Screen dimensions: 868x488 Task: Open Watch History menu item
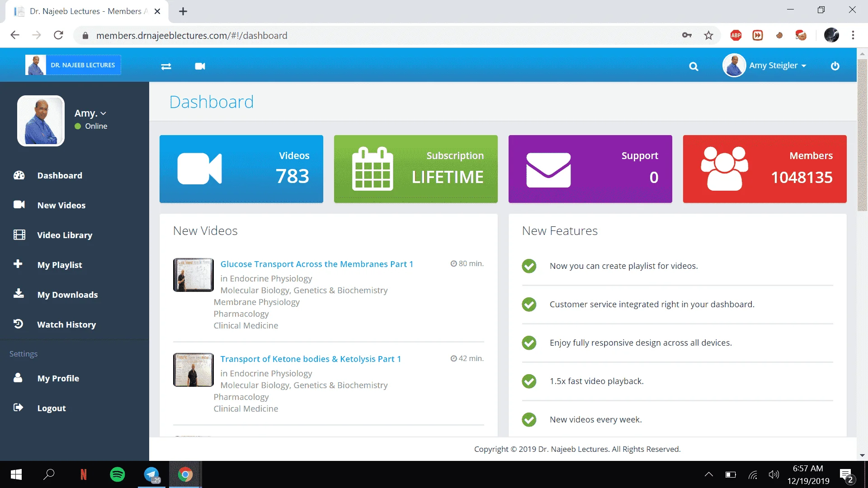tap(66, 324)
